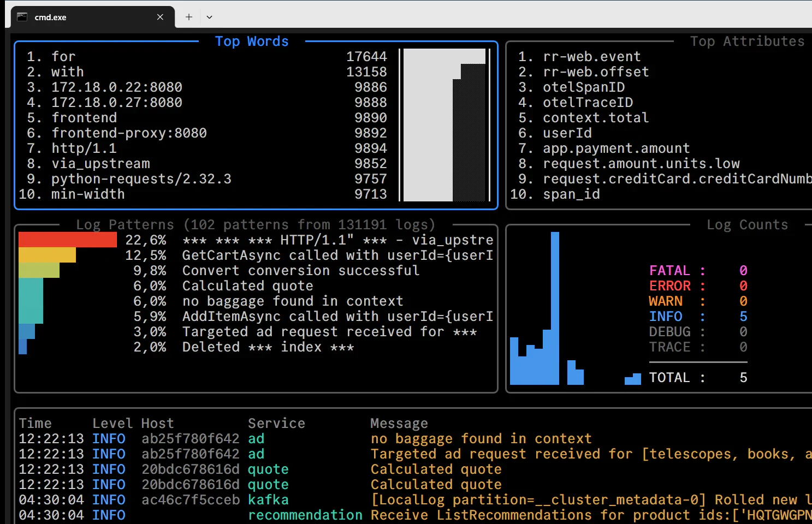Screen dimensions: 812x524
Task: Click the WARN log level count
Action: tap(743, 301)
